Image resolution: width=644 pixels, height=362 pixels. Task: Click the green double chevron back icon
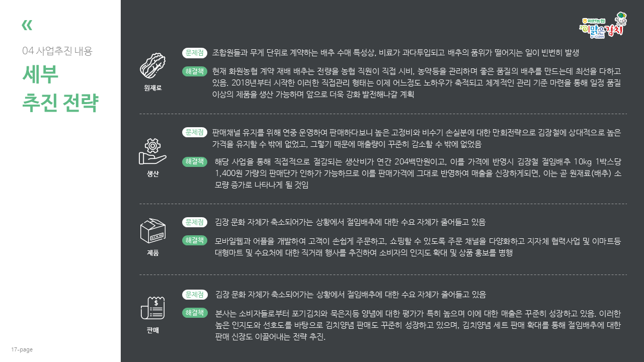pos(27,25)
